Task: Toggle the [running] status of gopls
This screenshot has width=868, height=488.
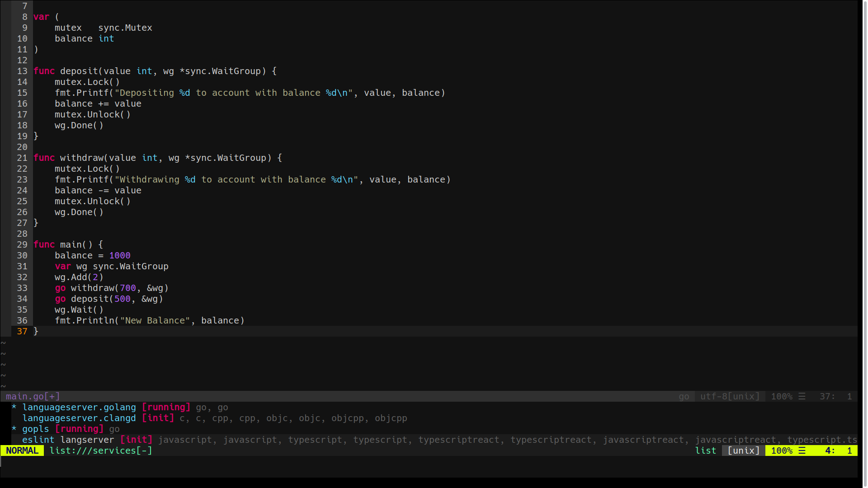Action: click(80, 429)
